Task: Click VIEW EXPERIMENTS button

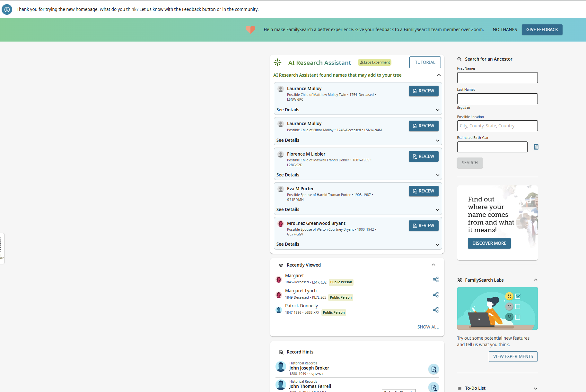Action: point(513,356)
